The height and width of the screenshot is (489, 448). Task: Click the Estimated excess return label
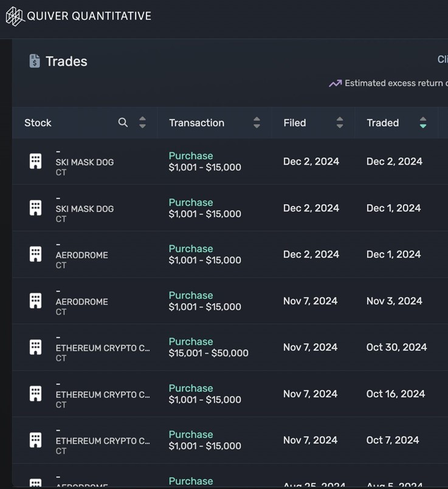point(396,83)
